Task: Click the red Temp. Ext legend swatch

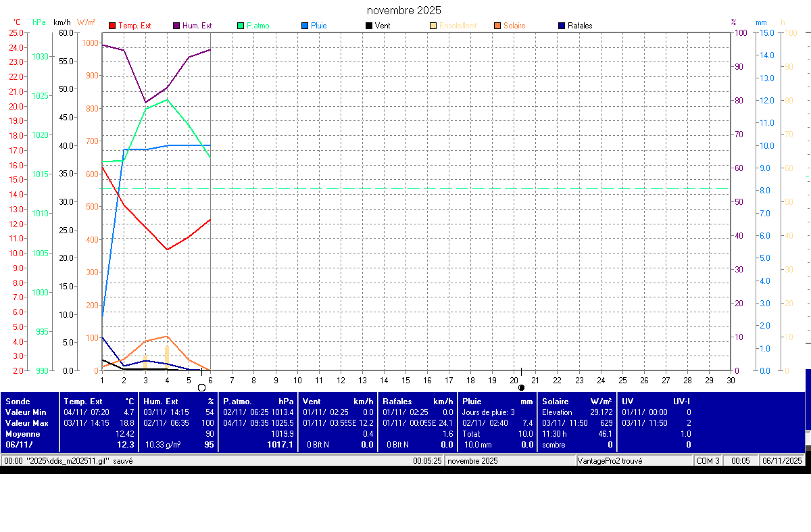Action: [112, 26]
